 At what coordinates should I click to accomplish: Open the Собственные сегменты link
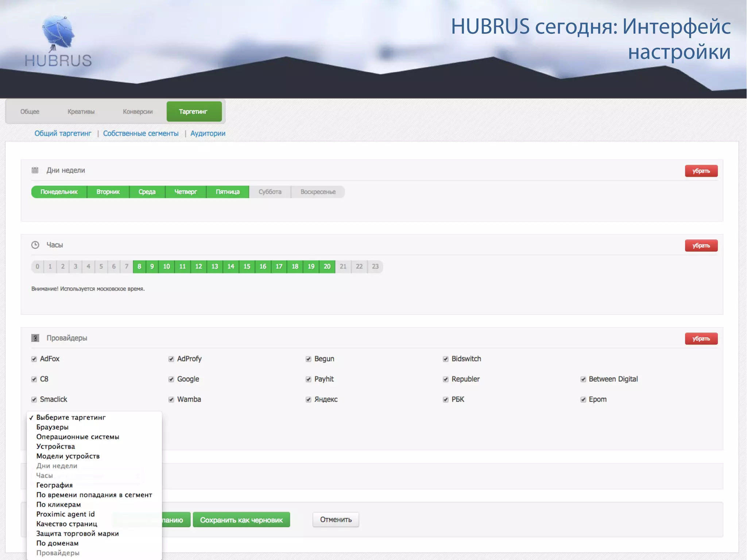click(x=141, y=134)
